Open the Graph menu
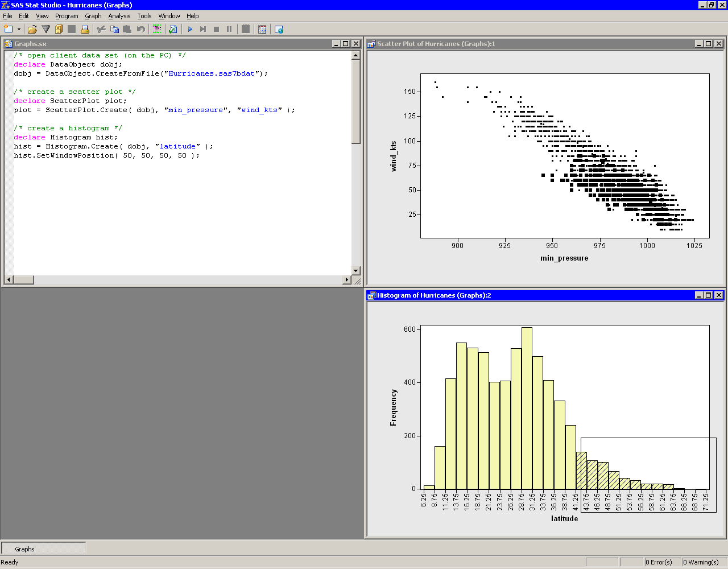 [93, 16]
